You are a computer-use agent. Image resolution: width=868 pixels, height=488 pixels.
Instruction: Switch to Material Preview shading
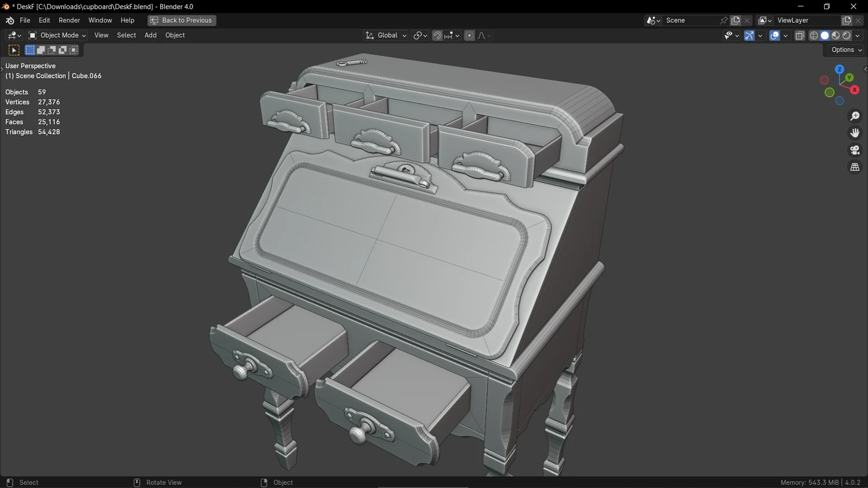click(x=835, y=35)
